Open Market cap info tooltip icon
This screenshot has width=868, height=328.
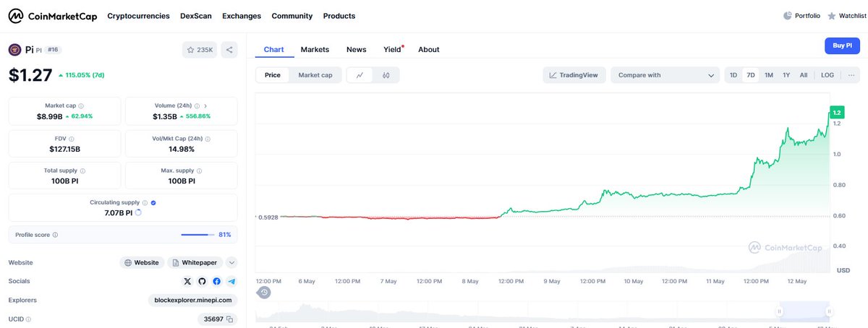(x=81, y=105)
